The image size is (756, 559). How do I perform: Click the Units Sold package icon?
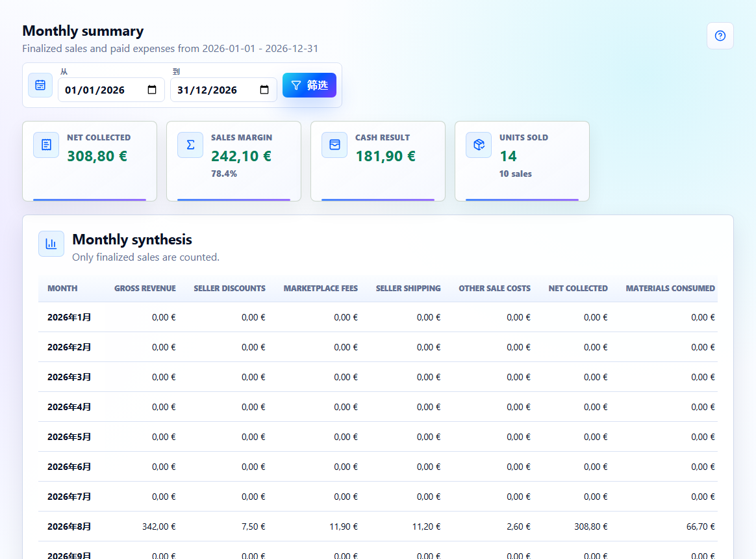coord(479,145)
